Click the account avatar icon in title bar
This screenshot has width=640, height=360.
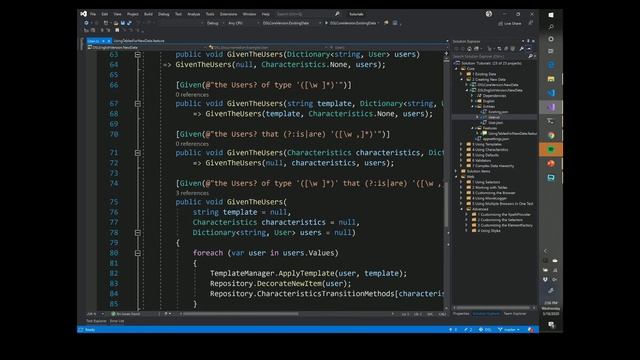489,14
